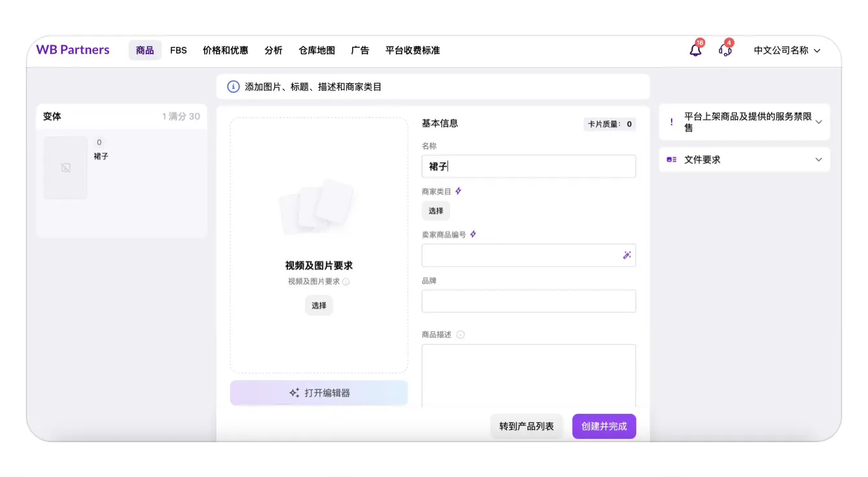Viewport: 868px width, 477px height.
Task: Click the magic wand icon in 卖家商品编号 field
Action: coord(626,255)
